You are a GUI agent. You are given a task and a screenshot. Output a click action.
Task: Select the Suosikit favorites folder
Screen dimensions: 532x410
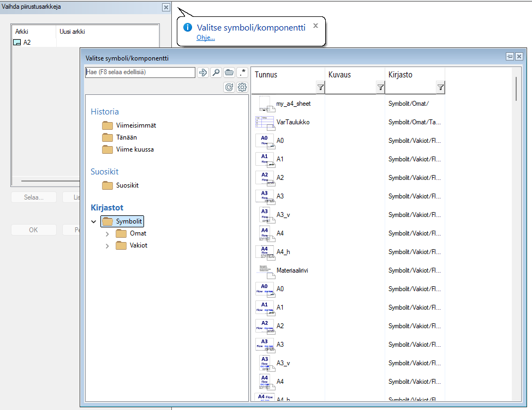(x=127, y=185)
